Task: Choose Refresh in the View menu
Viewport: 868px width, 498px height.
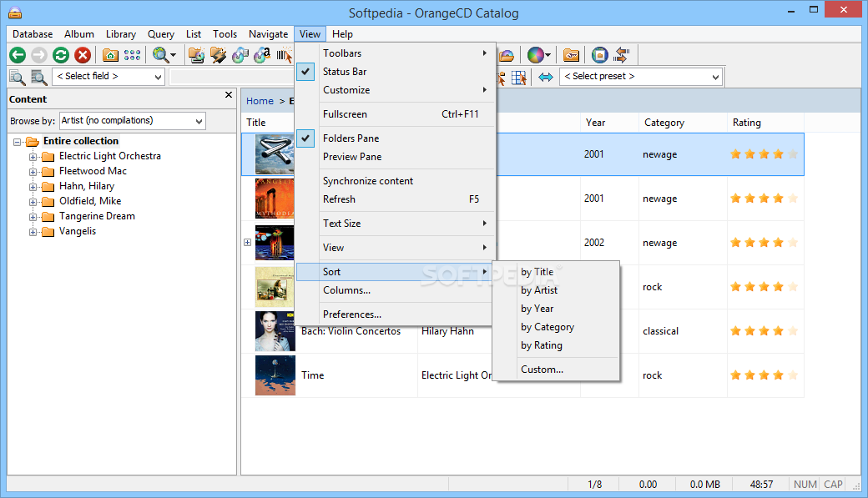Action: coord(396,199)
